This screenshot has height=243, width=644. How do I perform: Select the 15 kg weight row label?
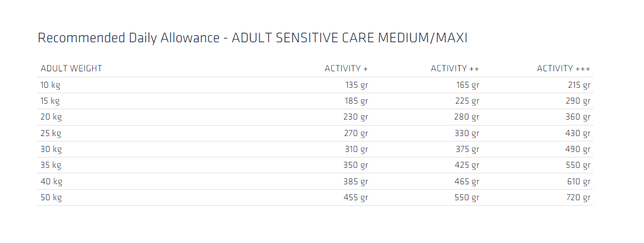51,101
